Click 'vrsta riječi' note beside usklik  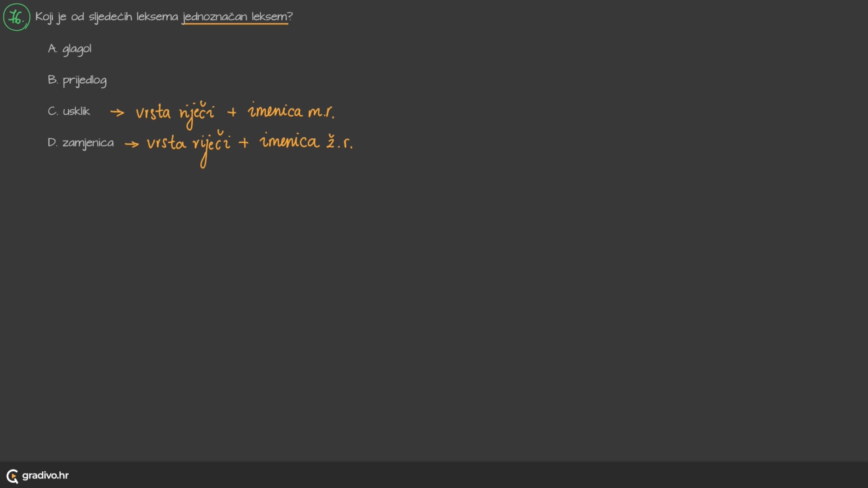click(175, 113)
